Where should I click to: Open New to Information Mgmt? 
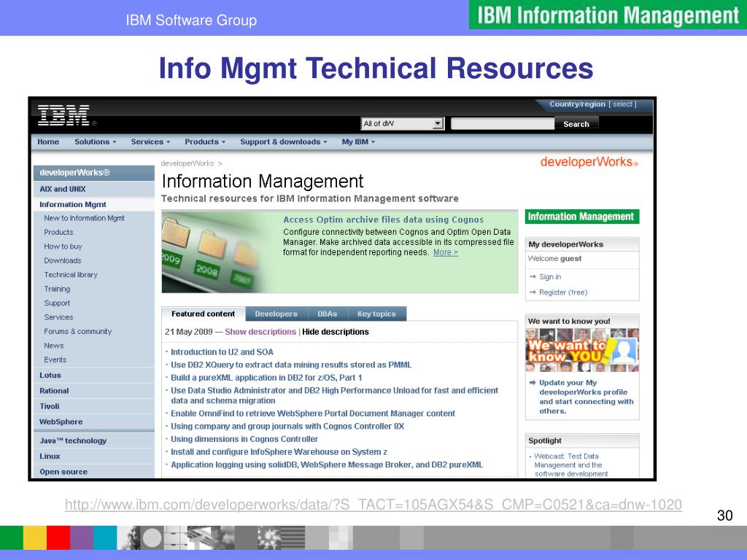(x=85, y=218)
